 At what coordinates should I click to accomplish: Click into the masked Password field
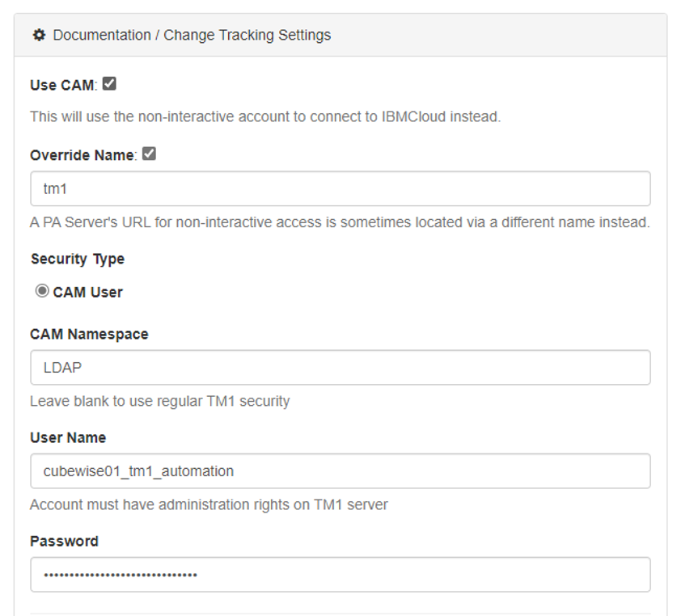click(340, 574)
